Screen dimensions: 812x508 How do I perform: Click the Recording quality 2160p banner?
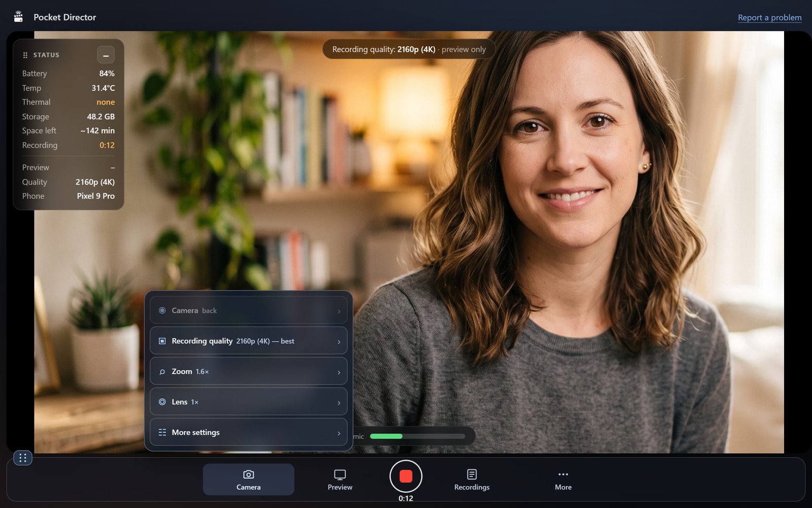coord(409,49)
